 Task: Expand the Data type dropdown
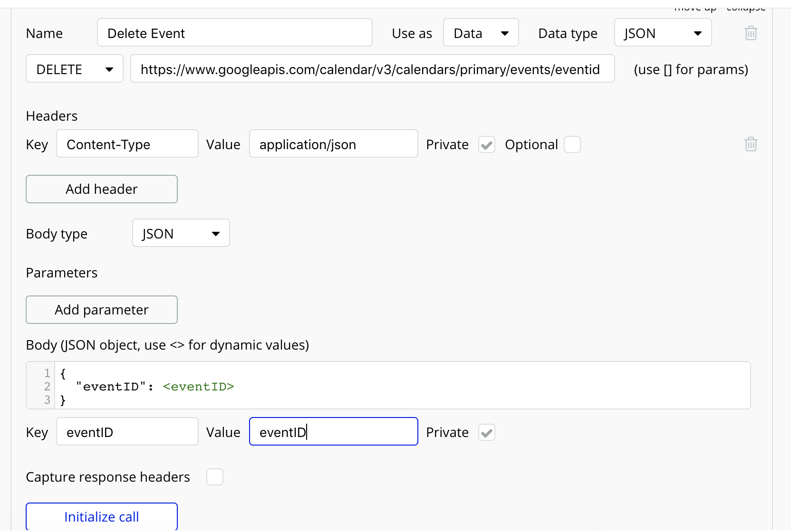[x=662, y=33]
